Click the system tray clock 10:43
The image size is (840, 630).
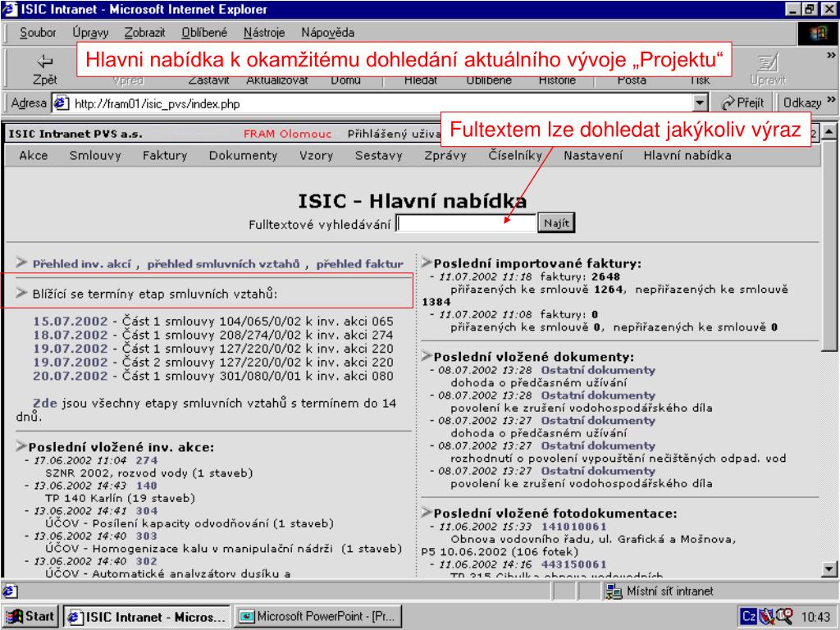815,617
